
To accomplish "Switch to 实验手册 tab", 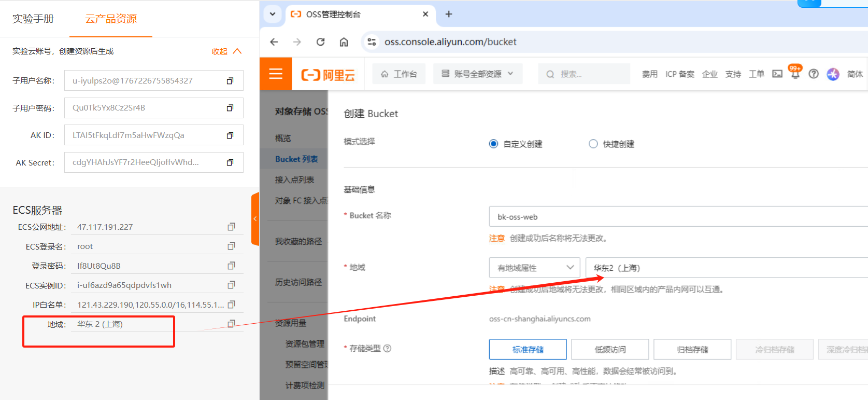I will [33, 19].
